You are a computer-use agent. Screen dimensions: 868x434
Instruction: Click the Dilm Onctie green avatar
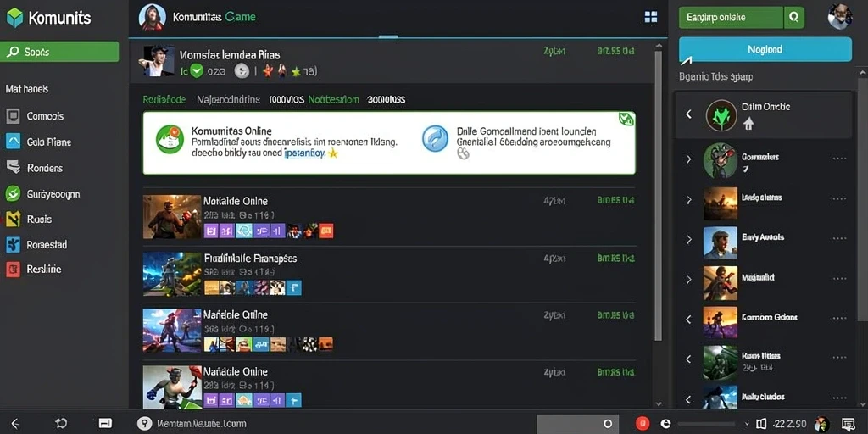[x=721, y=115]
